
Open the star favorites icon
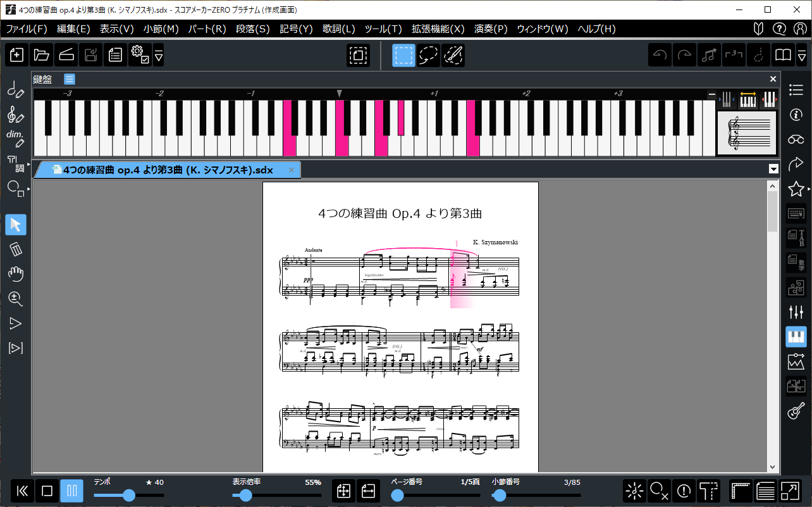click(x=796, y=189)
